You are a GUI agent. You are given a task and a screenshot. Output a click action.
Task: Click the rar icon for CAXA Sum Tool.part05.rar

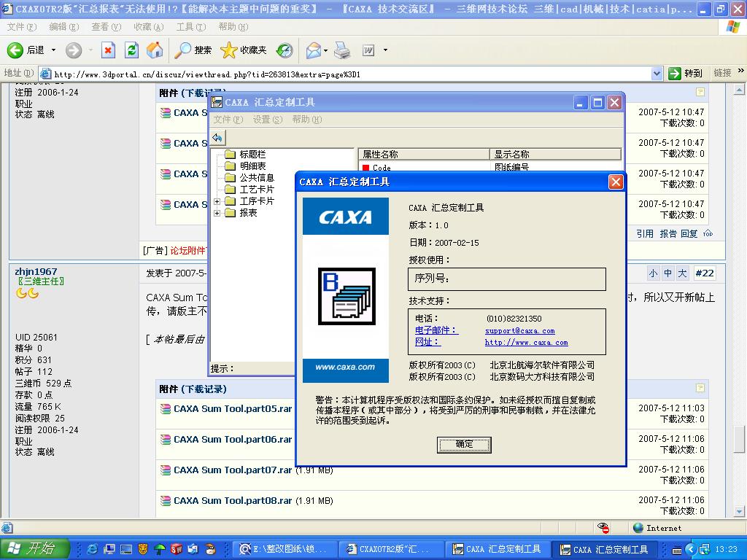[x=166, y=408]
